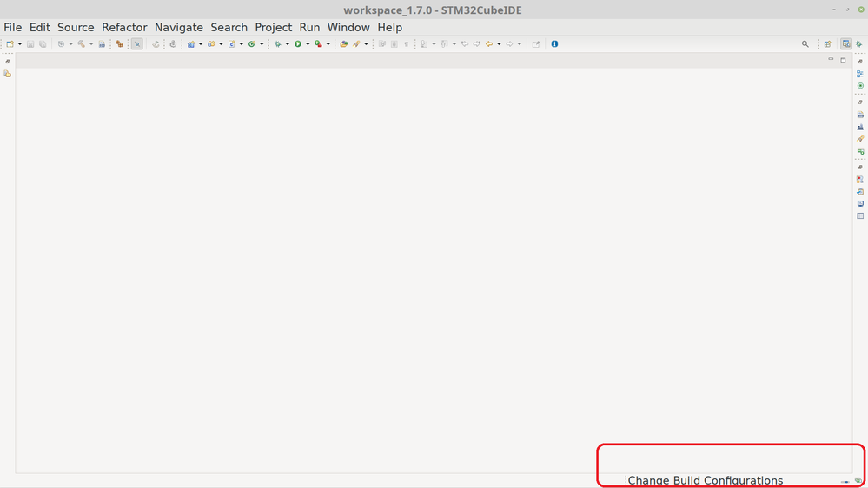Click the Save All icon
Screen dimensions: 868x488
(43, 43)
